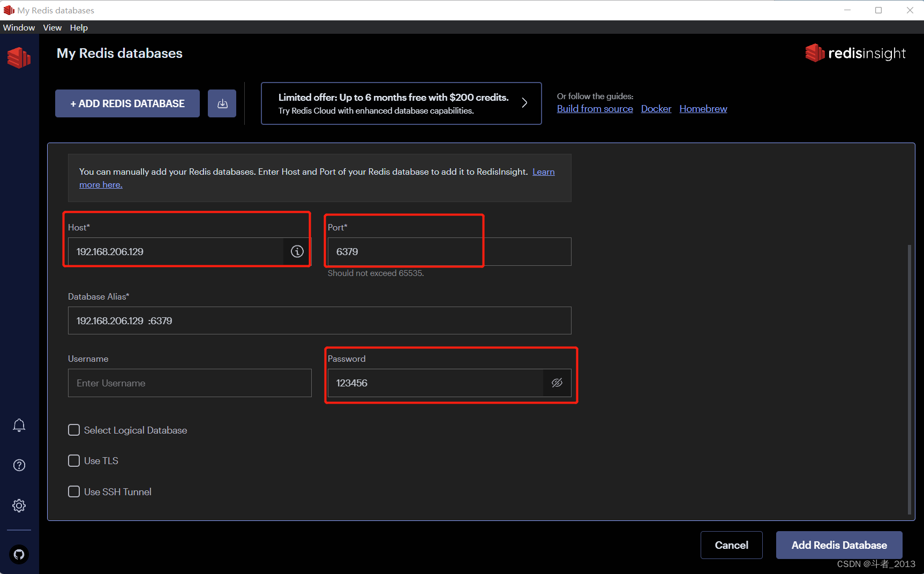Open the notifications bell
Screen dimensions: 924x574
coord(19,426)
